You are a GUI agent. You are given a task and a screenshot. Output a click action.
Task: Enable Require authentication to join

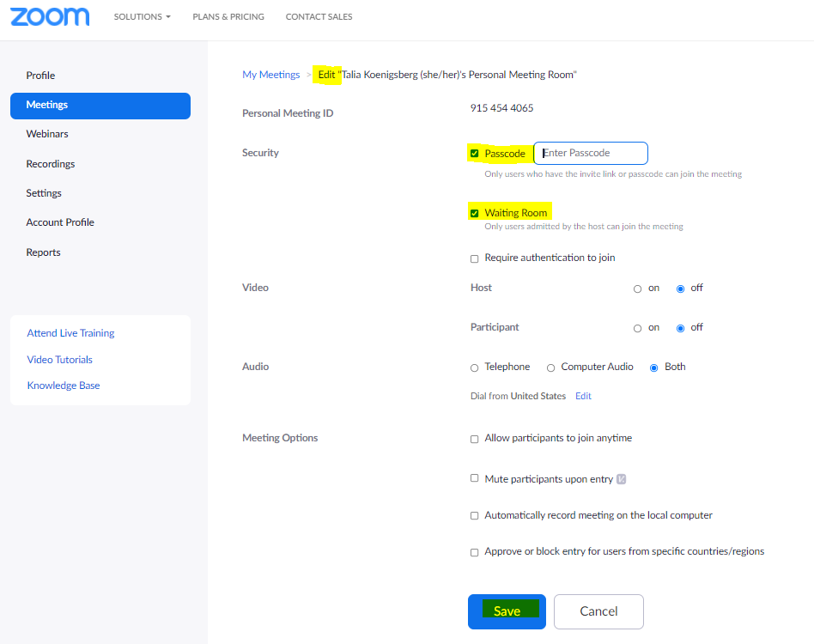(475, 258)
